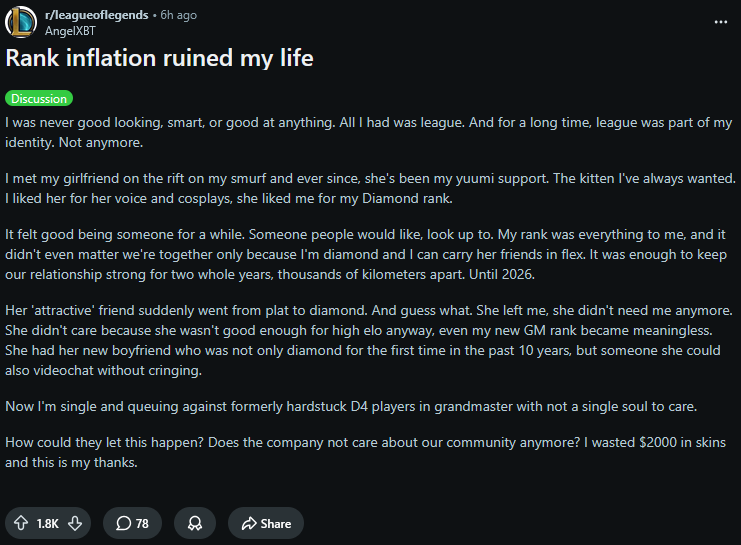741x545 pixels.
Task: Downvote the post with the down arrow
Action: 75,523
